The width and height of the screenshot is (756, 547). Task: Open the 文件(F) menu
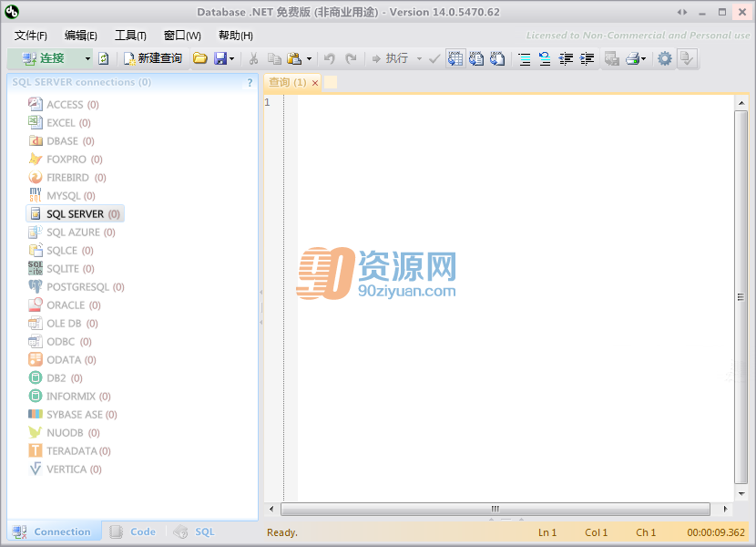pos(30,36)
